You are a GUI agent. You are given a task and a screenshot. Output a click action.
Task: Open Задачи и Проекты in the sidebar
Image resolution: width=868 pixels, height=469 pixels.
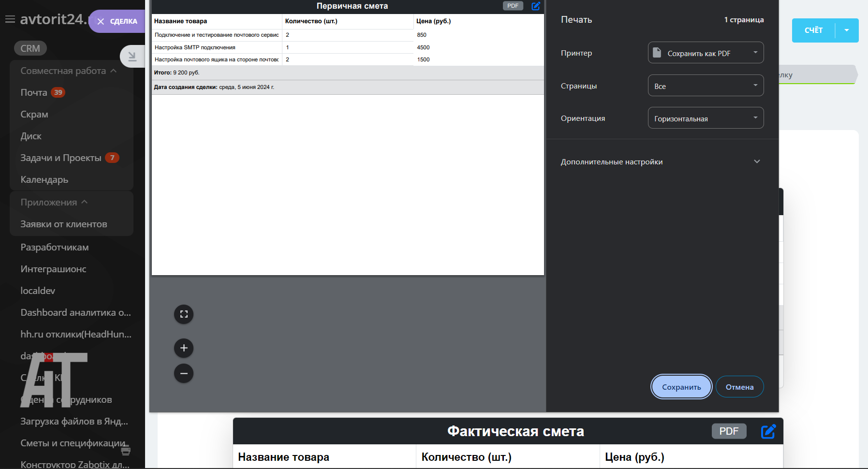61,158
